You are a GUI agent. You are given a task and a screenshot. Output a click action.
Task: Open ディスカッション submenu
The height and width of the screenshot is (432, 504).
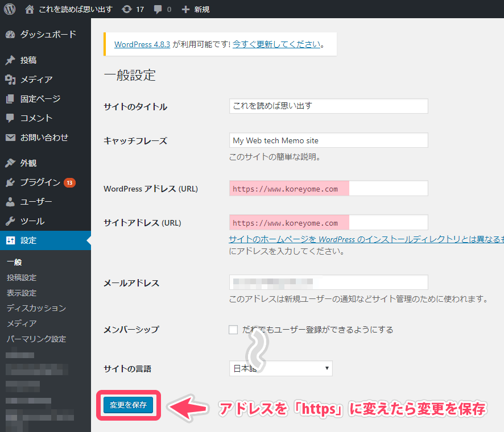(x=36, y=308)
